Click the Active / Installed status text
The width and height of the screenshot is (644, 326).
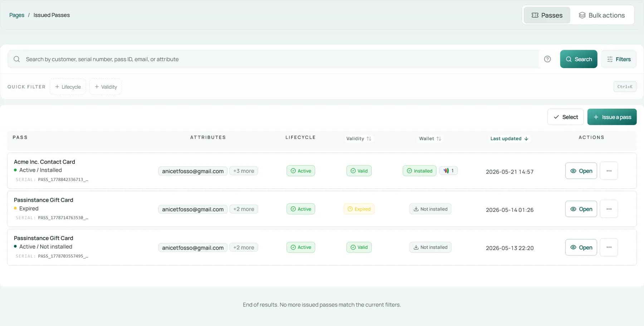(40, 170)
